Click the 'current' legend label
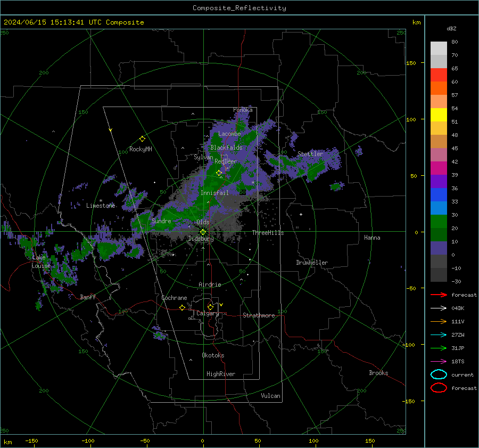The height and width of the screenshot is (448, 479). point(463,374)
